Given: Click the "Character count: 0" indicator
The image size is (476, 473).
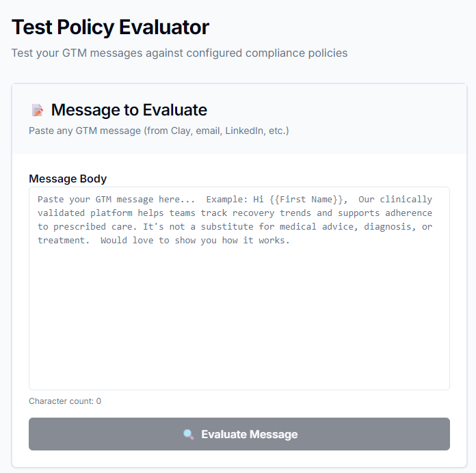Looking at the screenshot, I should [65, 401].
